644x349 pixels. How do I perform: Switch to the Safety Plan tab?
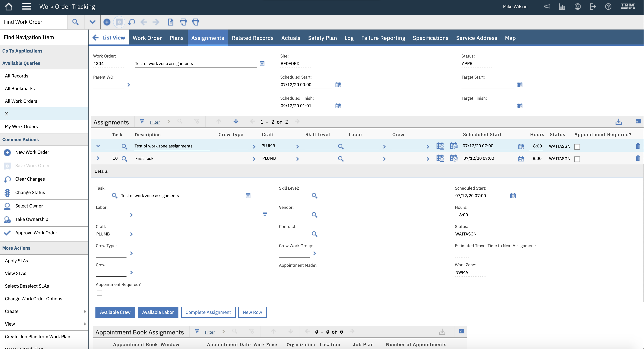pyautogui.click(x=322, y=38)
